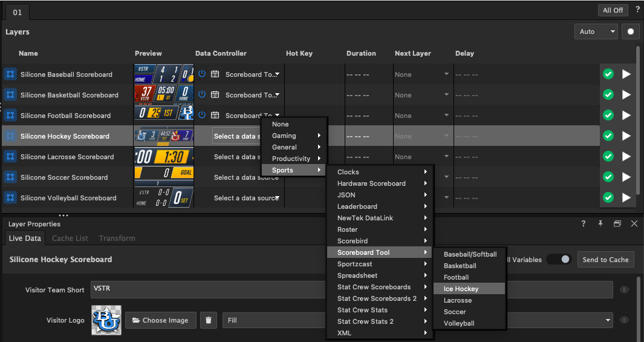
Task: Open Scoreboard Tool dropdown on Baseball row
Action: click(252, 74)
